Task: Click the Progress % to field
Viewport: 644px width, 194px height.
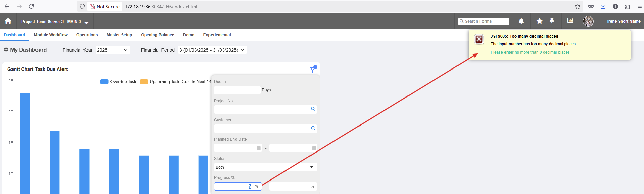Action: pos(293,186)
